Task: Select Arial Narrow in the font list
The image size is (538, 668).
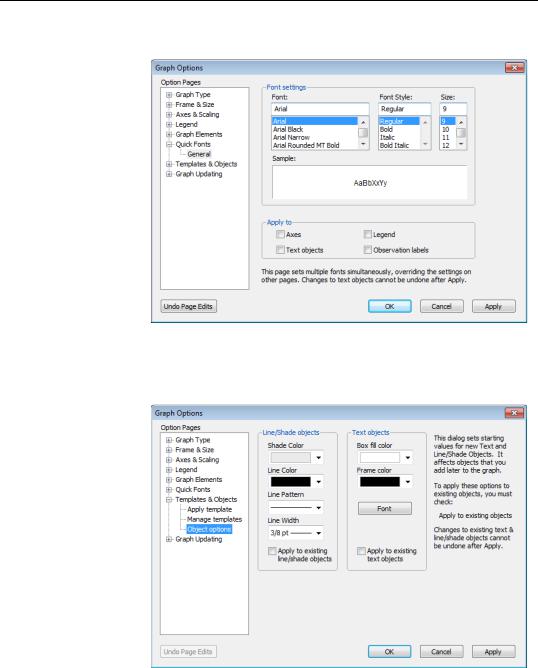Action: pos(291,137)
